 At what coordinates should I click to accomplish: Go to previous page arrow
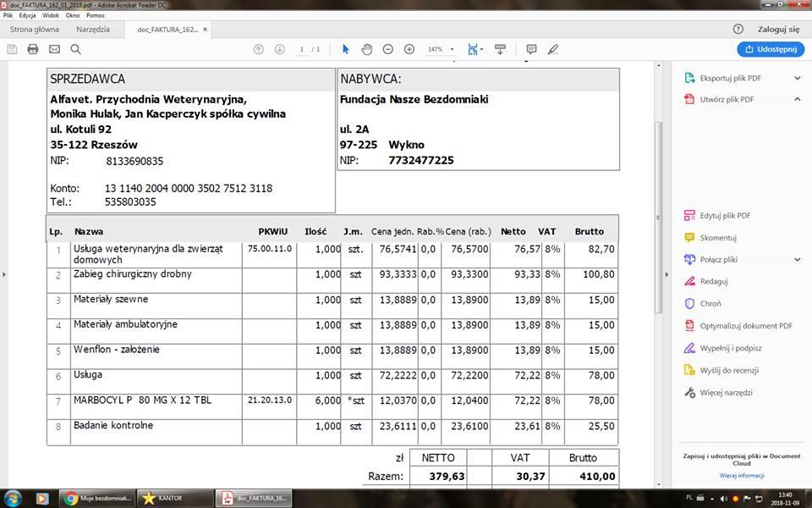pos(259,49)
